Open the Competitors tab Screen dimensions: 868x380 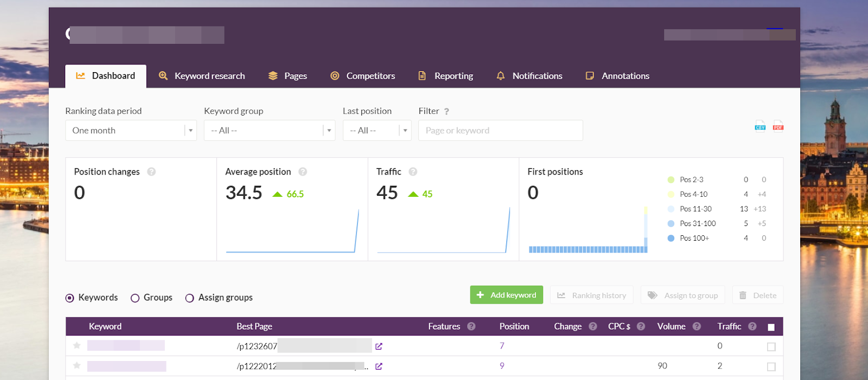click(363, 76)
